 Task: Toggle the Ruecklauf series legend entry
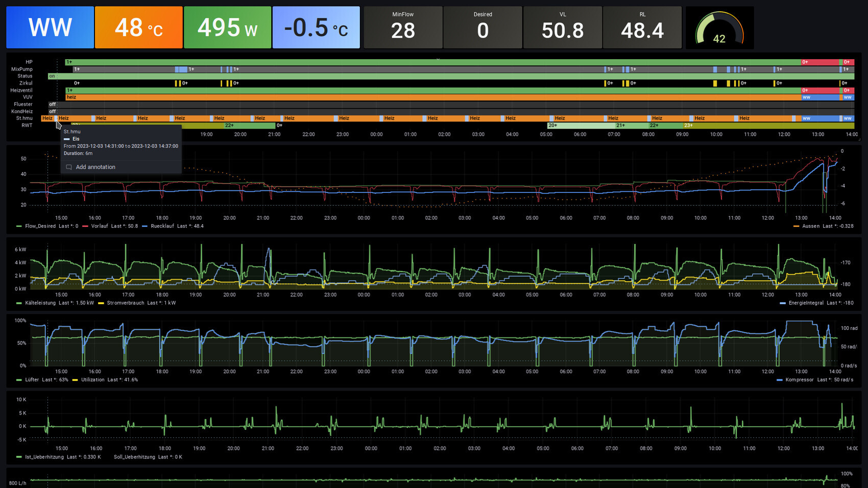coord(162,226)
